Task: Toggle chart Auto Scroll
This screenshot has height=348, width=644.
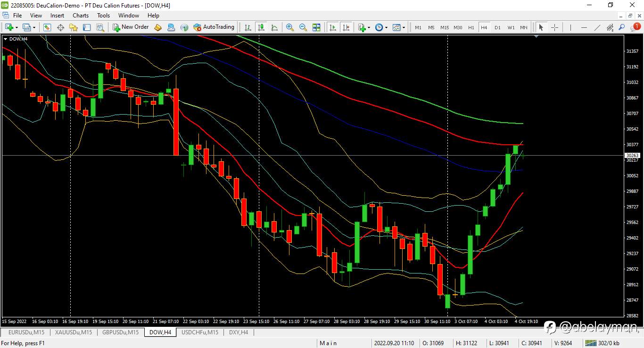Action: point(333,27)
